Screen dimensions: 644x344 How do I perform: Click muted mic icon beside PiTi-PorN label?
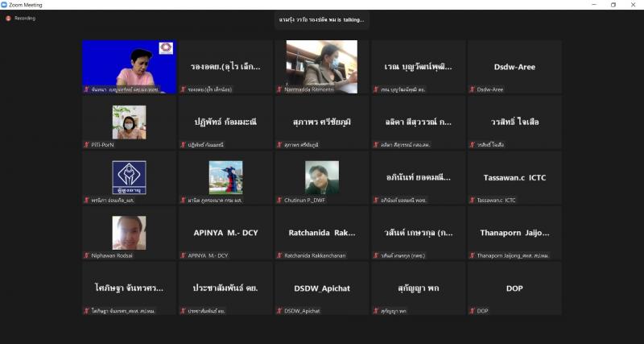86,145
